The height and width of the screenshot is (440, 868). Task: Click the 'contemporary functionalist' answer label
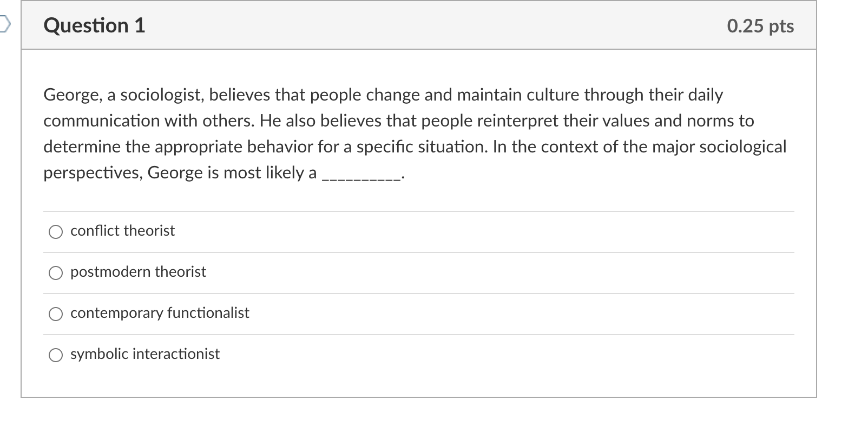click(160, 313)
